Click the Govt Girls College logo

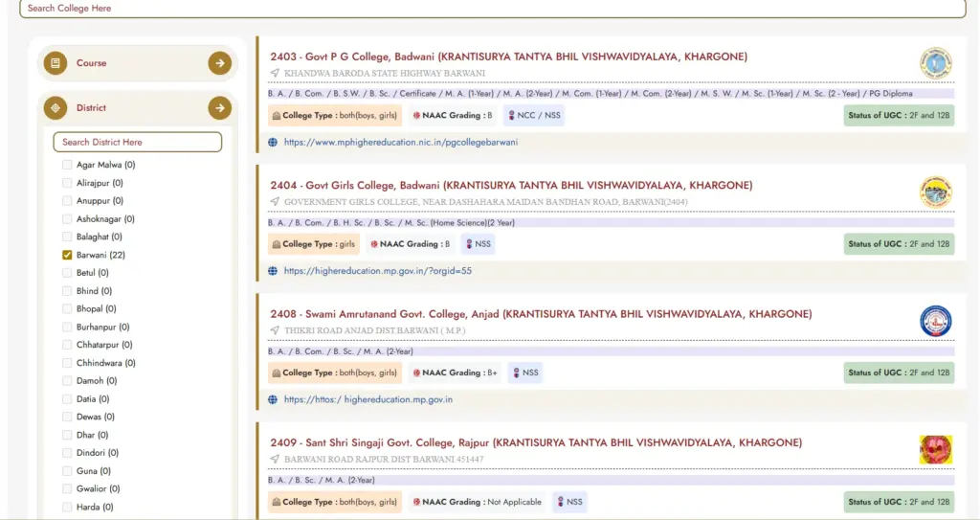936,192
